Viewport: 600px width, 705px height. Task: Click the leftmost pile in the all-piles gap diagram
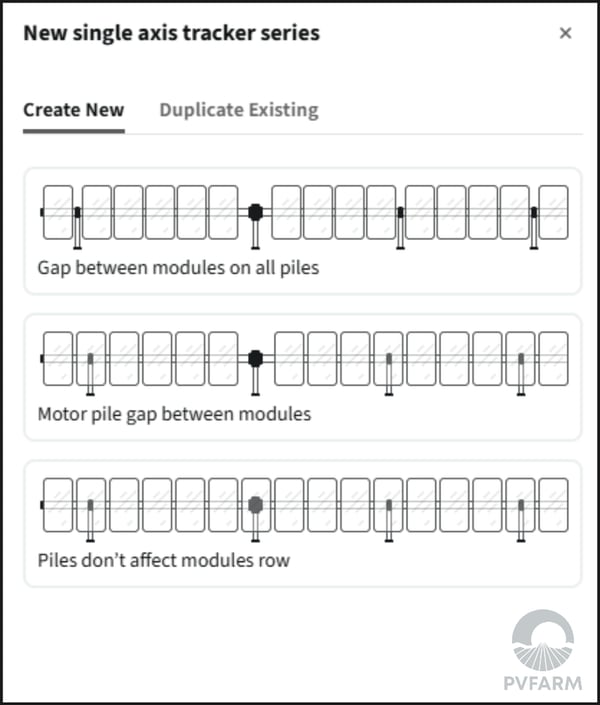77,227
